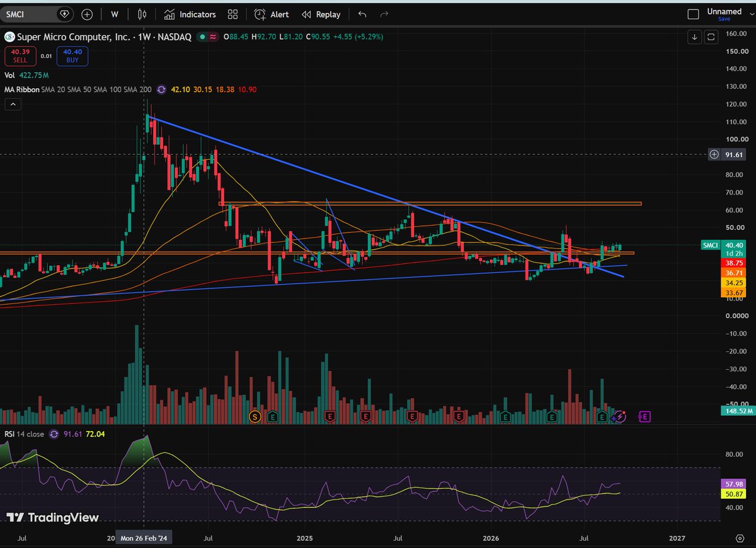
Task: Click the diamond badge inside symbol search
Action: (x=64, y=14)
